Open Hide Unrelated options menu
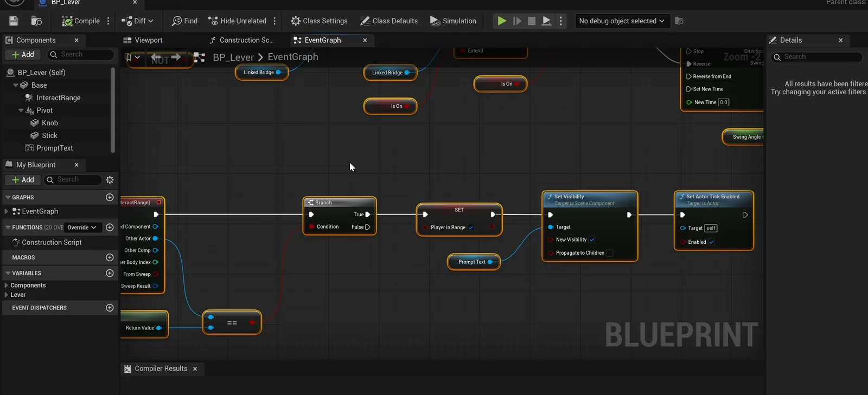 (275, 21)
